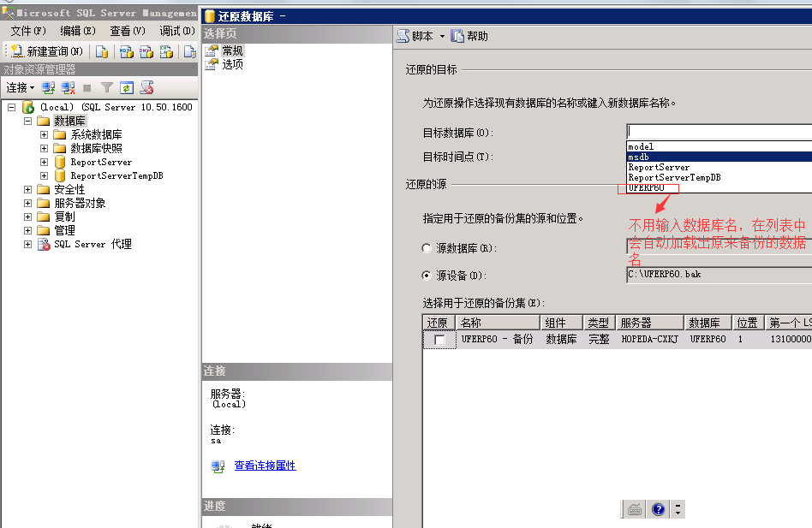Image resolution: width=812 pixels, height=528 pixels.
Task: Select the 管理 tree item
Action: pos(64,231)
